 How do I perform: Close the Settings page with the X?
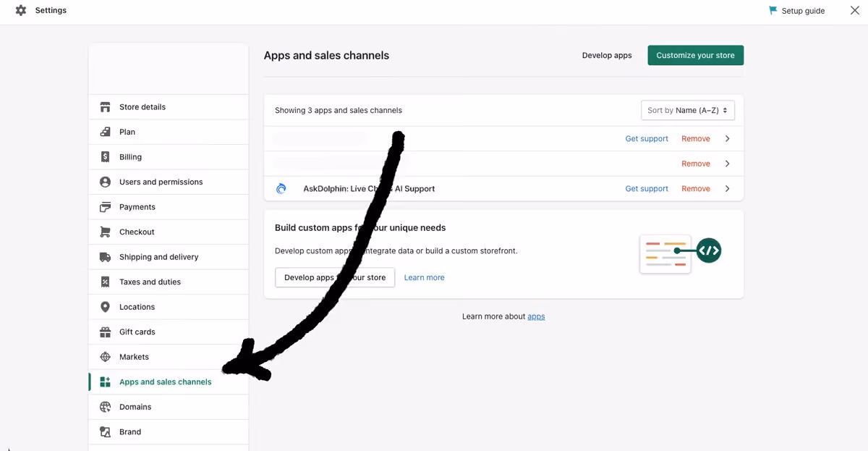coord(854,11)
